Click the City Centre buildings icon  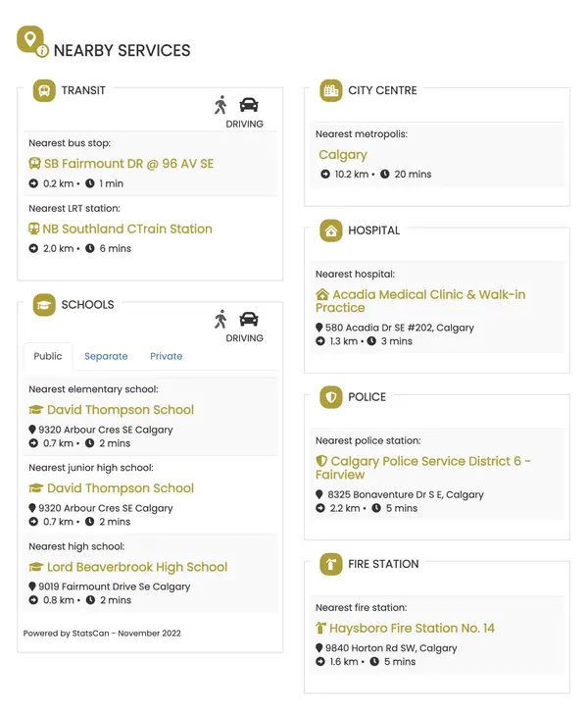(331, 90)
